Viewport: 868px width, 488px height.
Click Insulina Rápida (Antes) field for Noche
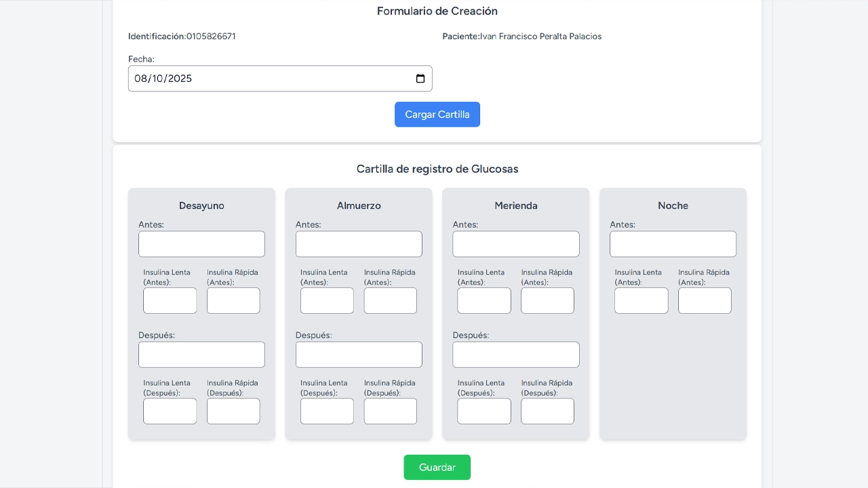[705, 300]
